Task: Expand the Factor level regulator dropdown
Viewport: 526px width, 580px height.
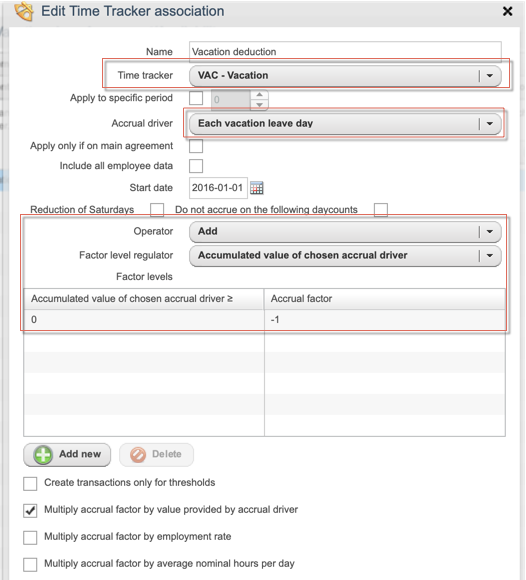Action: 345,256
